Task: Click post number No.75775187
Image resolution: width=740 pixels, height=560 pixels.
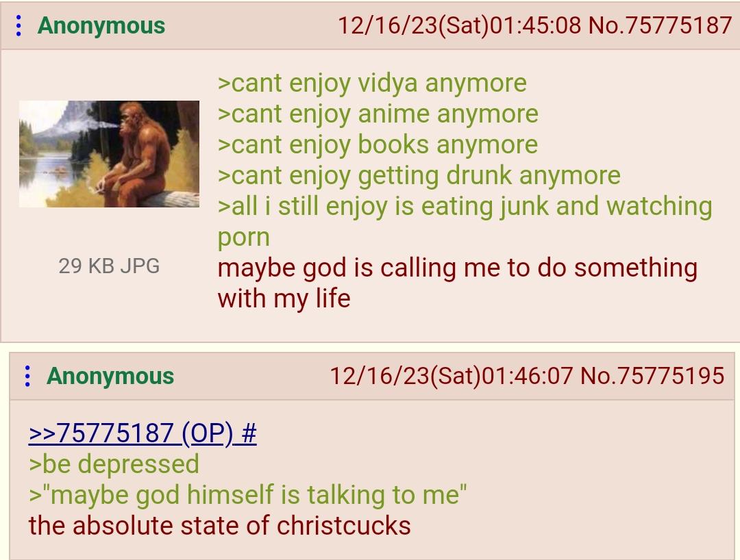Action: (661, 25)
